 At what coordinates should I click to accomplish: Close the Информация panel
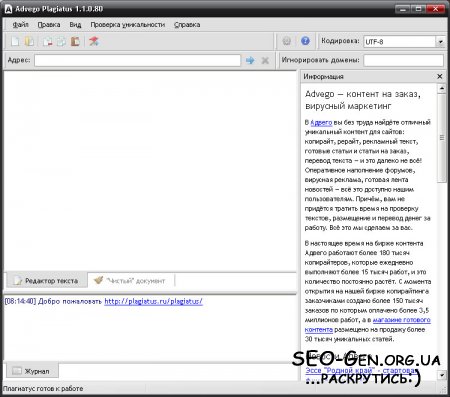point(440,76)
